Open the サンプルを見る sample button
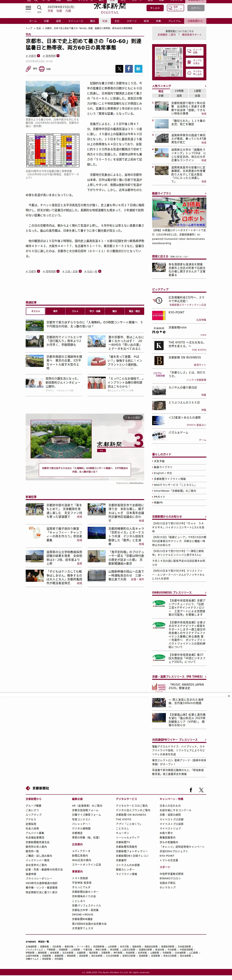Screen dimensions: 232x980 point(195,62)
